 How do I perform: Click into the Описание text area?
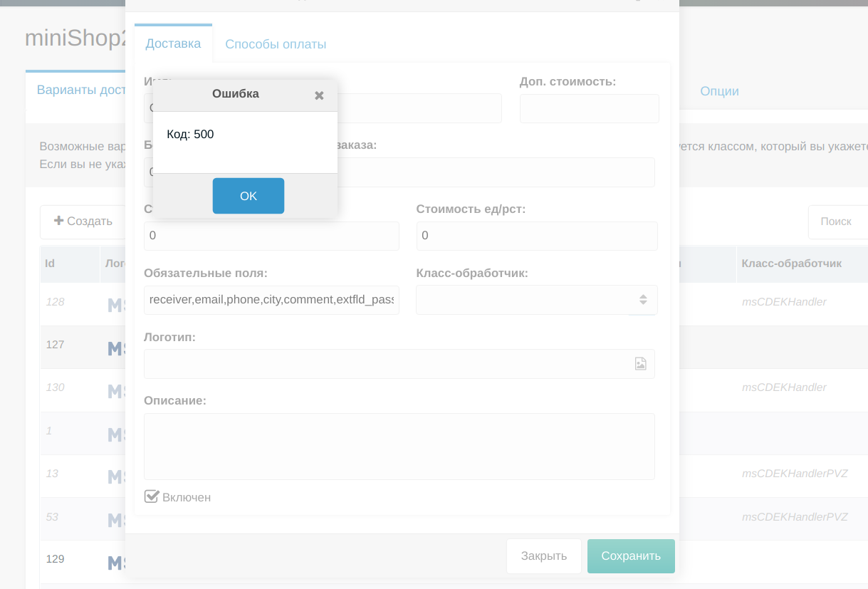click(399, 447)
